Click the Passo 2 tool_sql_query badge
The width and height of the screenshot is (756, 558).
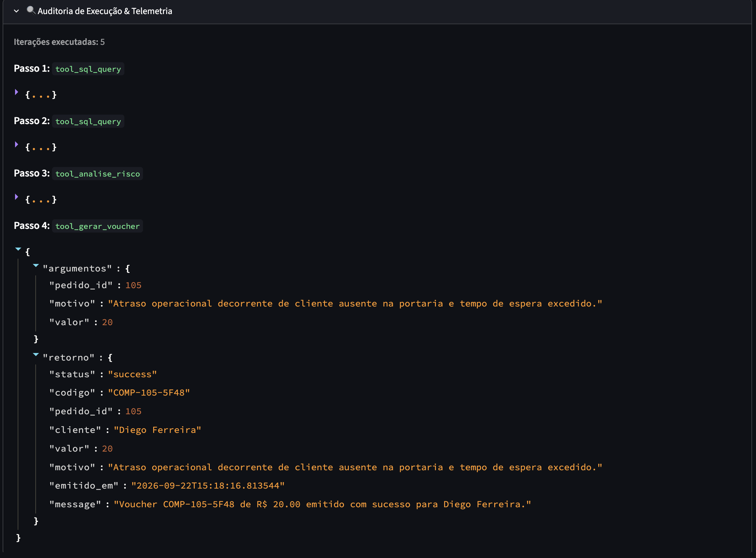pyautogui.click(x=88, y=121)
